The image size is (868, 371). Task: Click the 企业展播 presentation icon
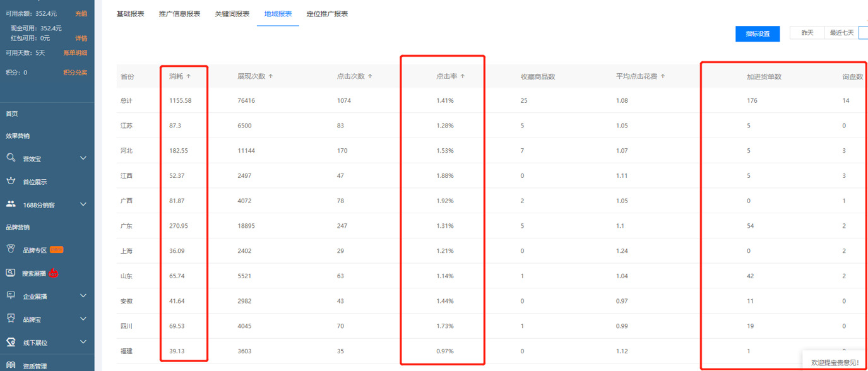pyautogui.click(x=11, y=295)
